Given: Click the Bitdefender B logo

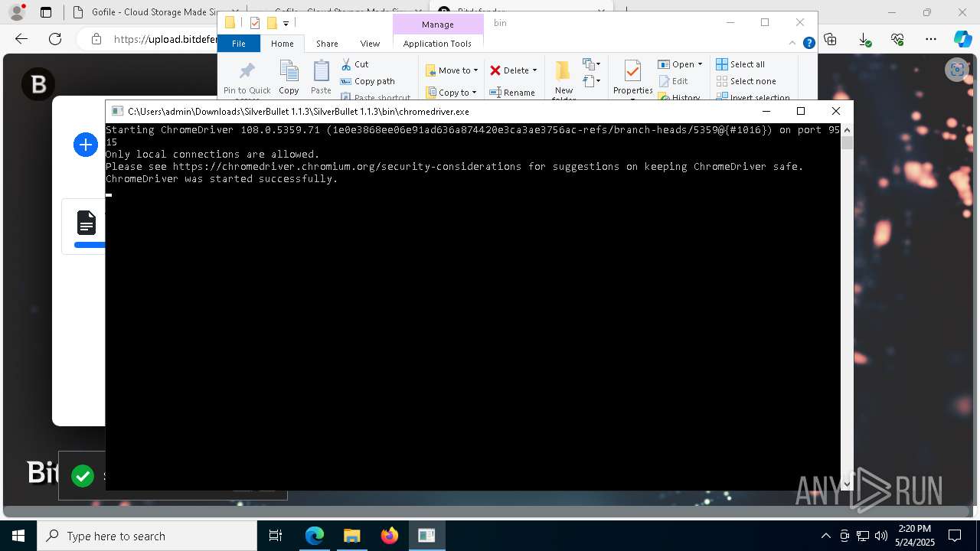Looking at the screenshot, I should (38, 84).
